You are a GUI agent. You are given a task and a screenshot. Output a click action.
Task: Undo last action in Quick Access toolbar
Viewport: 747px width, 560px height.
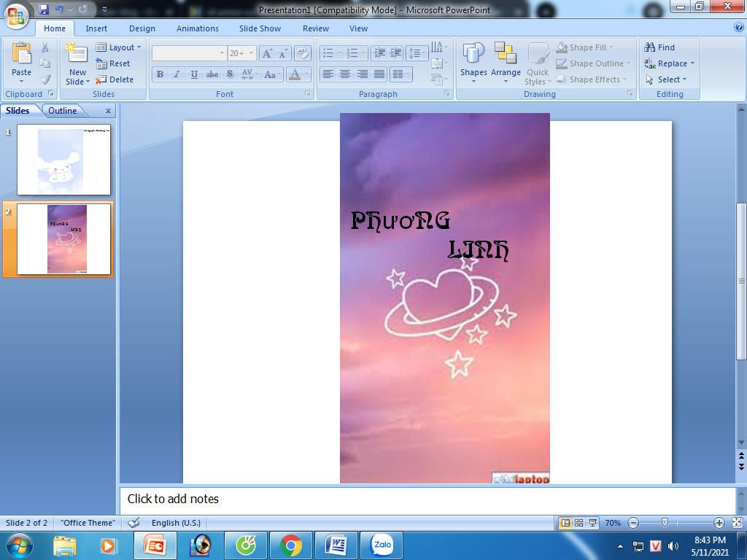60,9
